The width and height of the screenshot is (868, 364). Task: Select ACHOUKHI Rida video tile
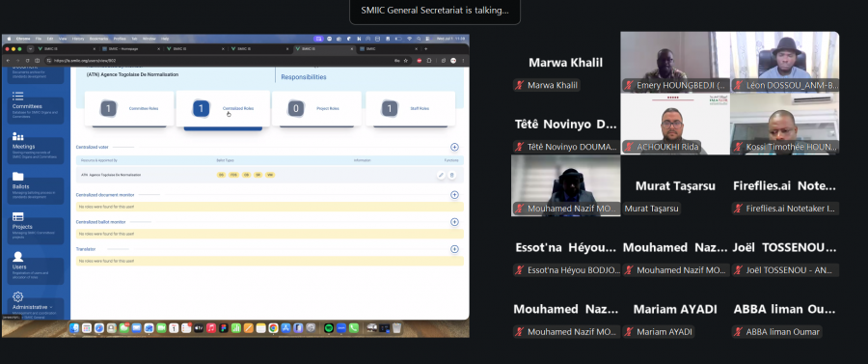point(675,124)
